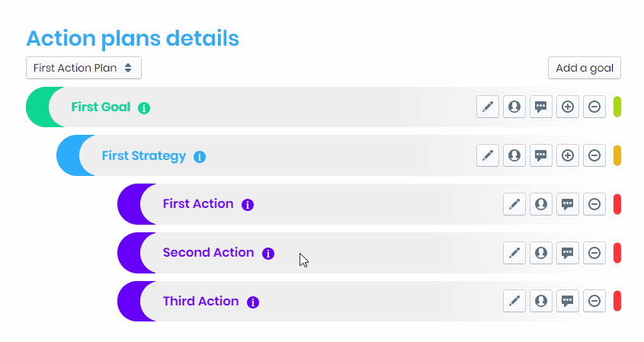Viewport: 644px width, 342px height.
Task: Assign a user to First Strategy
Action: coord(514,155)
